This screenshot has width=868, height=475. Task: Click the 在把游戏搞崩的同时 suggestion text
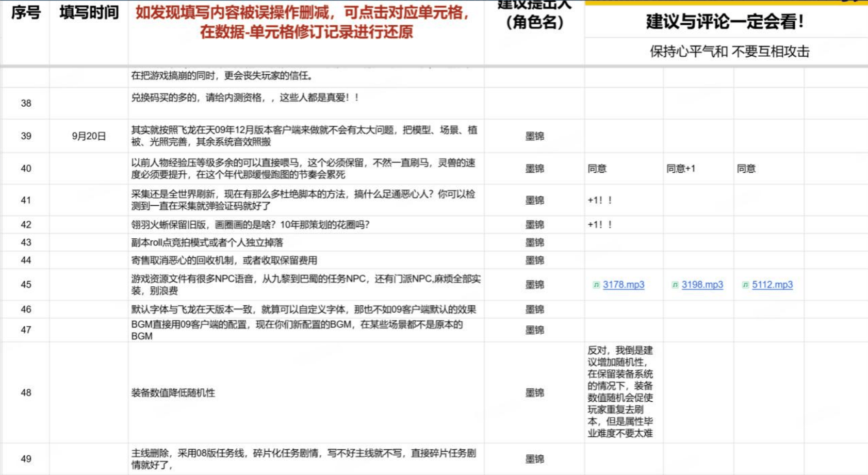222,76
